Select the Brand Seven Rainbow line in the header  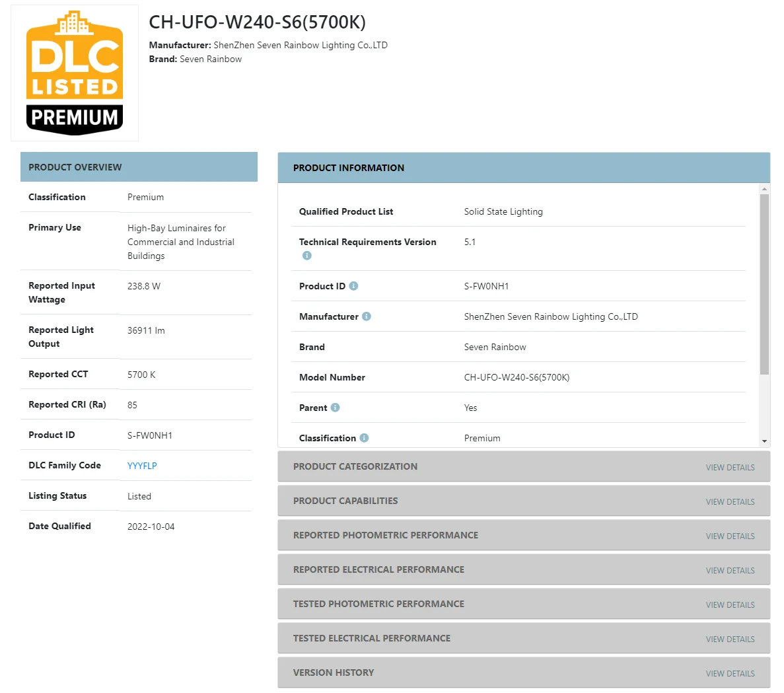coord(196,59)
